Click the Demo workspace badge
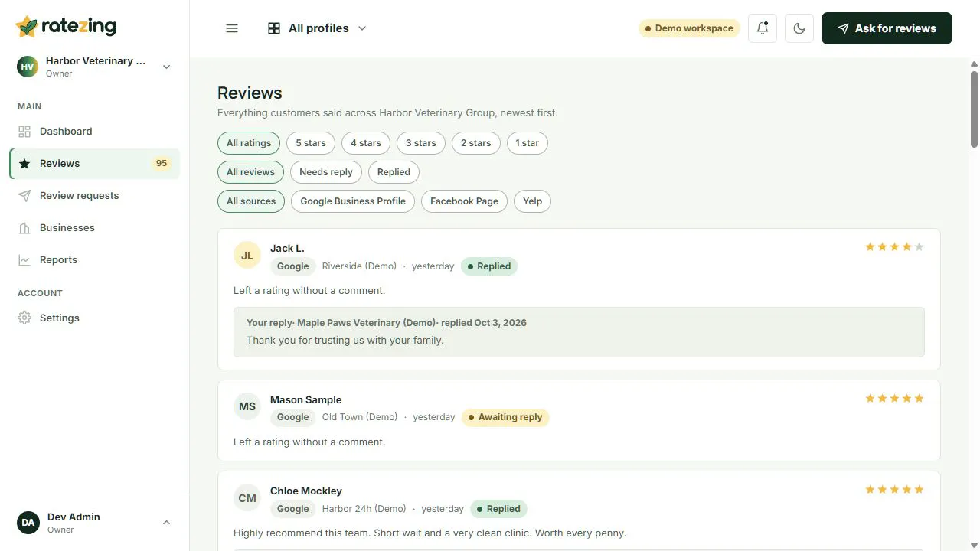 pyautogui.click(x=689, y=28)
